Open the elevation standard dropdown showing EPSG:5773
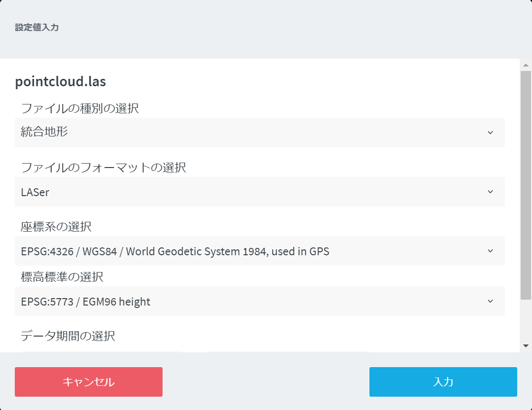The width and height of the screenshot is (532, 410). coord(260,301)
